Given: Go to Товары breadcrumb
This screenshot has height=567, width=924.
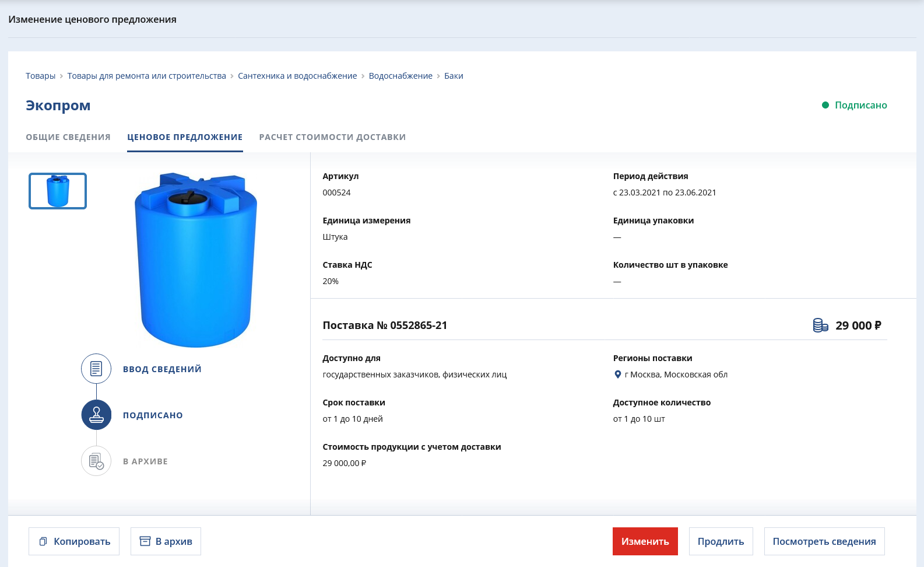Looking at the screenshot, I should pos(41,76).
